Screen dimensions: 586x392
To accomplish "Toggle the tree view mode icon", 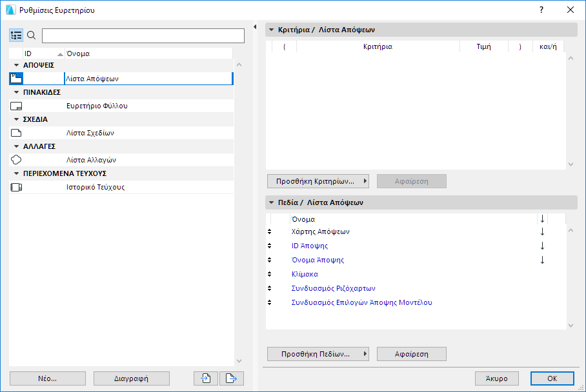I will pyautogui.click(x=16, y=35).
